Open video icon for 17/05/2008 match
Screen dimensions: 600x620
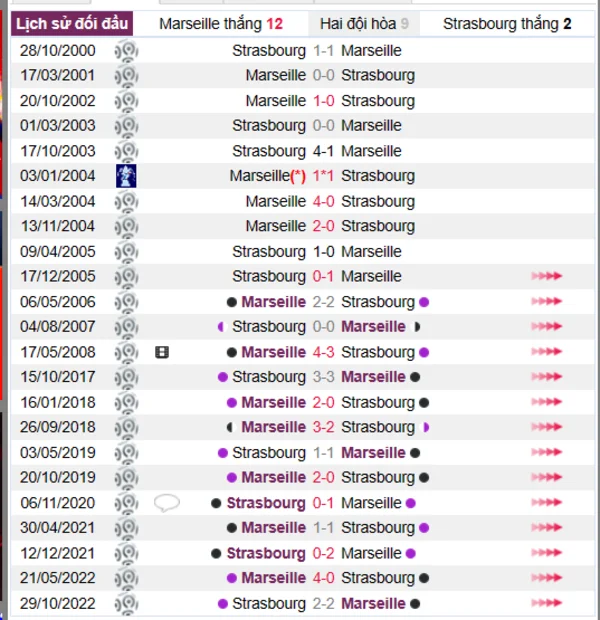(162, 352)
